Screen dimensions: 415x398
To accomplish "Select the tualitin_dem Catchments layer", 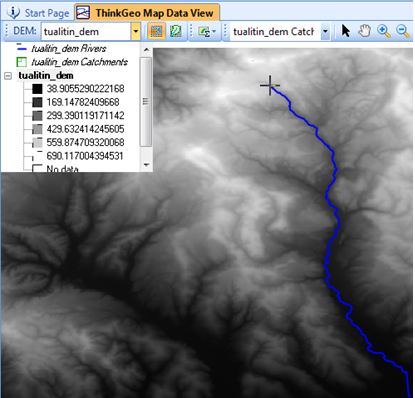I will [80, 62].
